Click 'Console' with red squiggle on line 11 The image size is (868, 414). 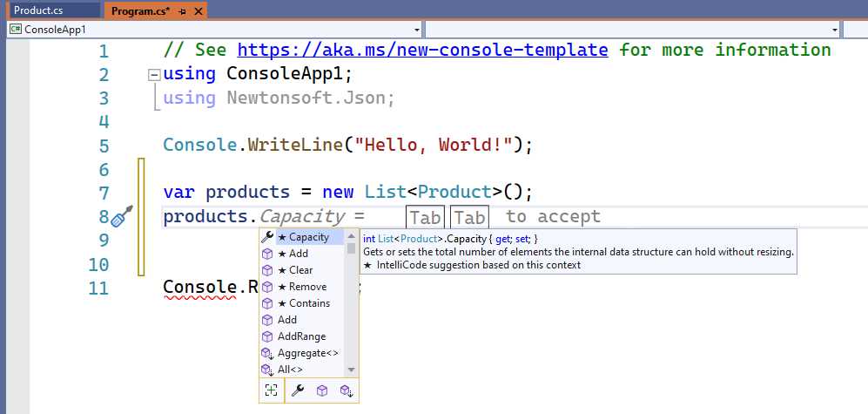pyautogui.click(x=200, y=288)
